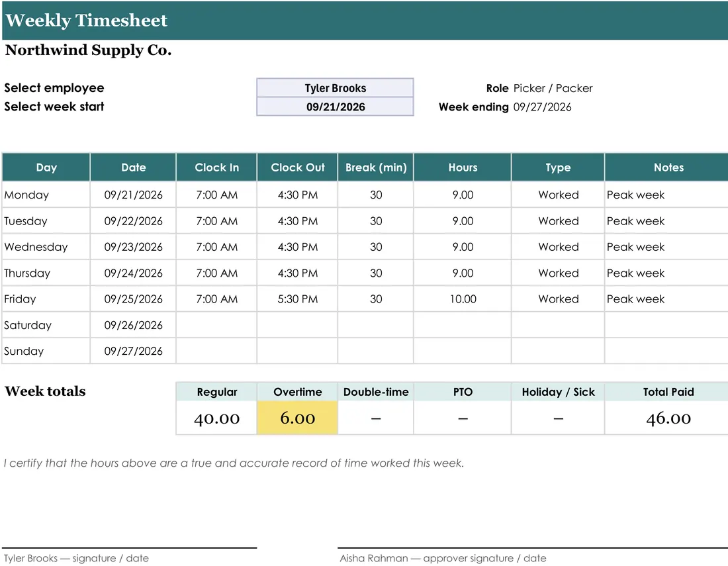728x566 pixels.
Task: Click the Double-time totals header
Action: tap(376, 392)
